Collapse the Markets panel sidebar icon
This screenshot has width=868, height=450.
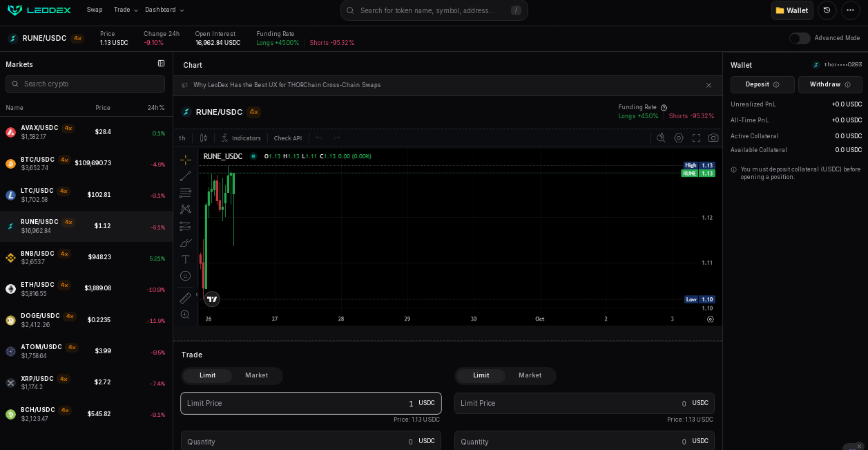point(161,64)
